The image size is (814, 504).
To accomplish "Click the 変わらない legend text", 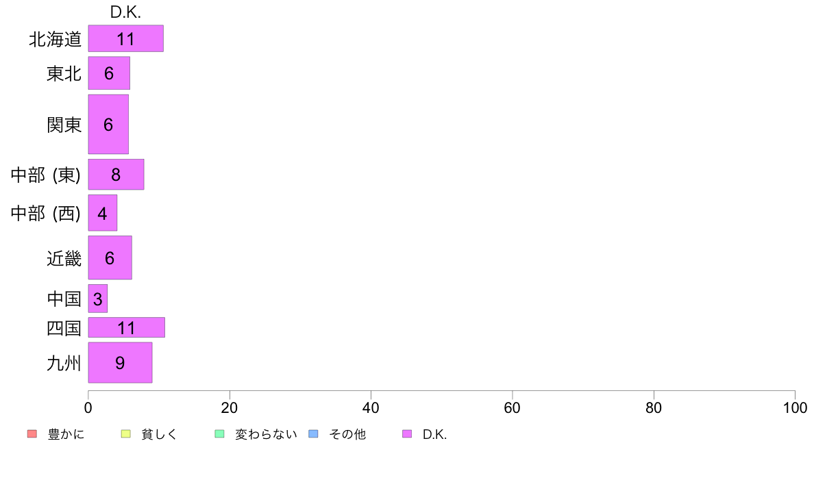I will tap(266, 434).
